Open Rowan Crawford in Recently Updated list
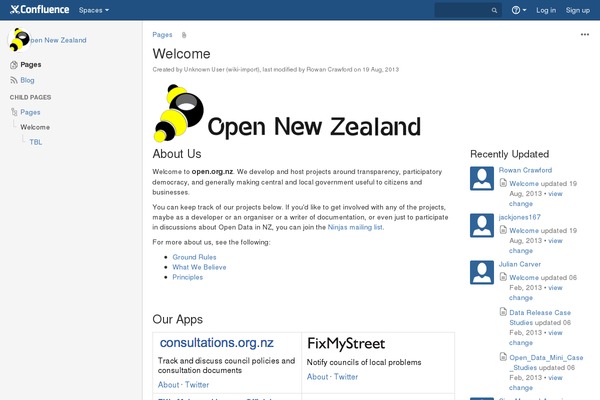 (x=525, y=170)
